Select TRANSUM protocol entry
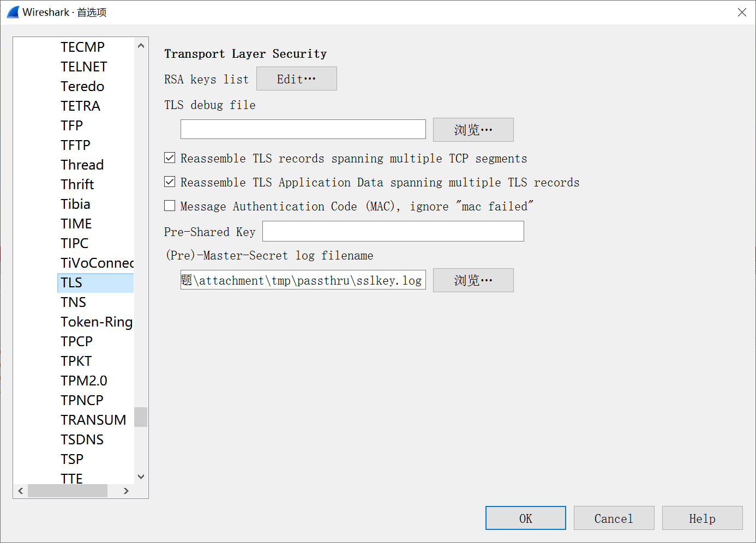This screenshot has width=756, height=543. [93, 420]
